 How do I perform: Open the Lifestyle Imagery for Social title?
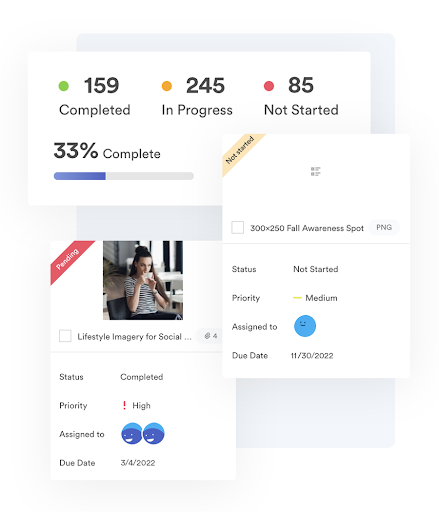click(134, 337)
